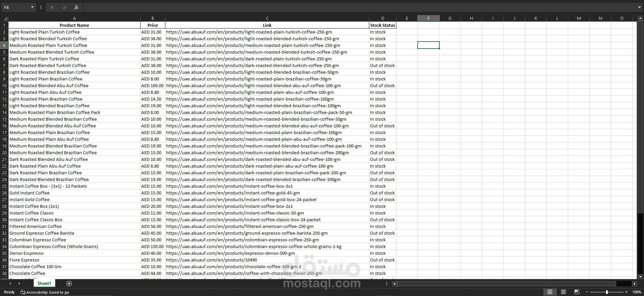Click the price cell AED 150.00
The width and height of the screenshot is (644, 296).
click(153, 246)
